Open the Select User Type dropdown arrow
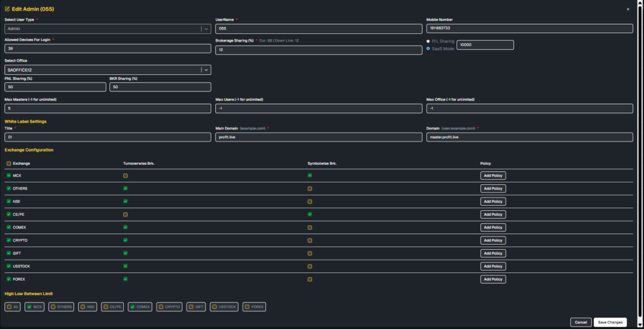Viewport: 644px width, 329px height. click(x=206, y=29)
